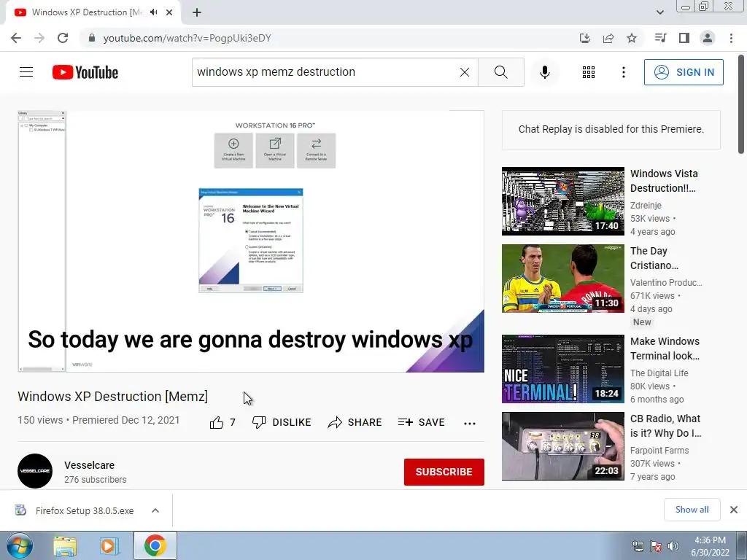The image size is (747, 560).
Task: Click the address bar URL
Action: pyautogui.click(x=187, y=38)
